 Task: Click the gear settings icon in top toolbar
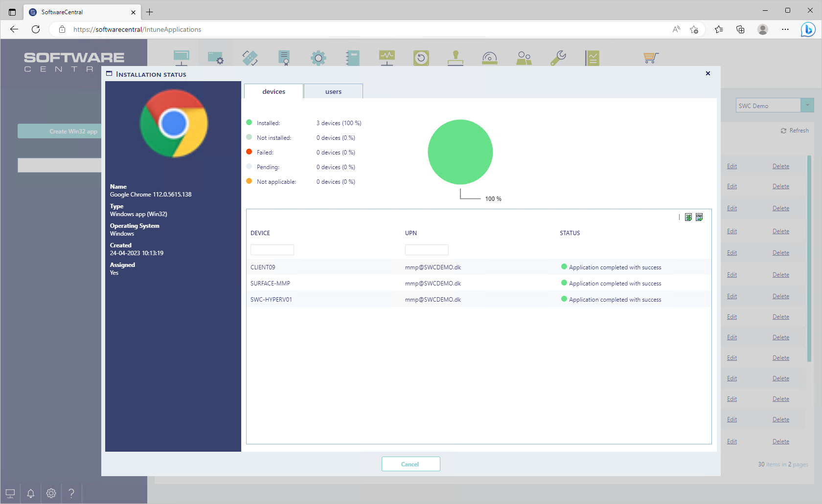coord(318,58)
